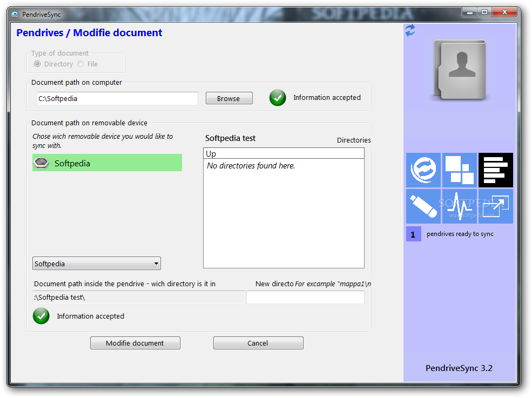Click the user folder profile picture

tap(460, 70)
